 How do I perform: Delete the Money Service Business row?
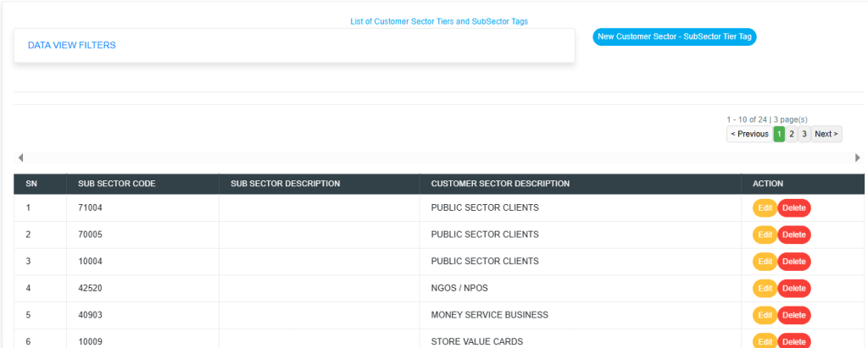pos(793,315)
